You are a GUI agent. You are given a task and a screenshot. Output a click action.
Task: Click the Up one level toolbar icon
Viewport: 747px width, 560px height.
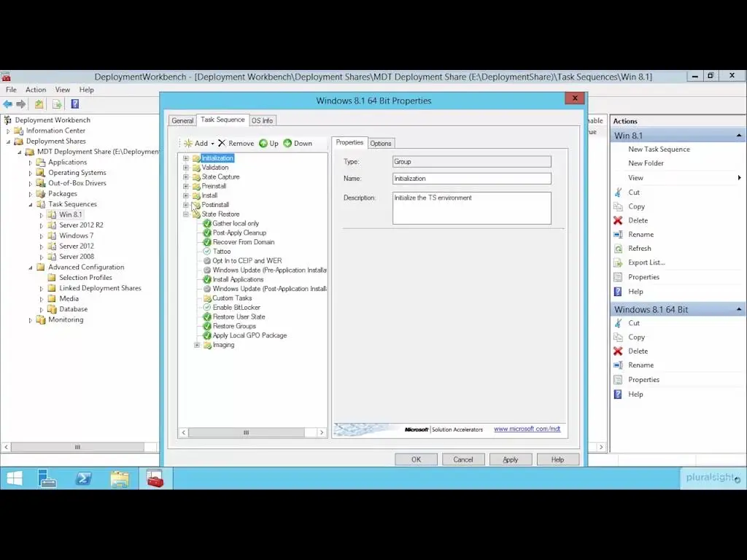(39, 104)
